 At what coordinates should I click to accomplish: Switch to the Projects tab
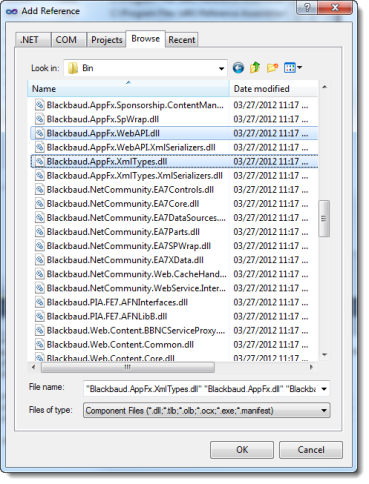(106, 40)
